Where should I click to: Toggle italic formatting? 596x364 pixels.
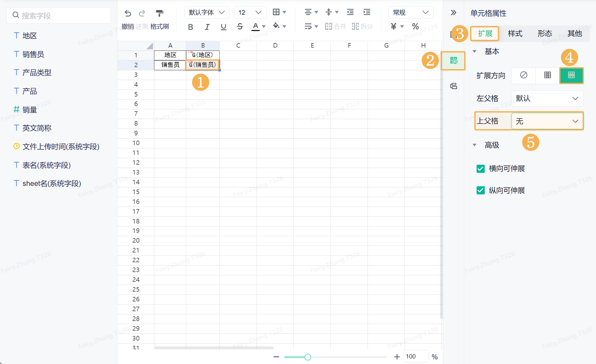click(207, 27)
